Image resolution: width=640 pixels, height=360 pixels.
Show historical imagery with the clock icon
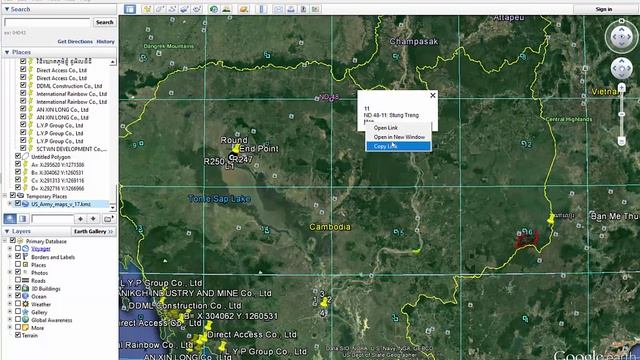pos(213,9)
